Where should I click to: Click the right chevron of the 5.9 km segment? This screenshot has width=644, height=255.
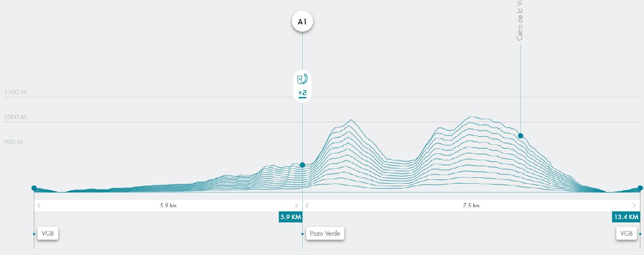[x=296, y=205]
